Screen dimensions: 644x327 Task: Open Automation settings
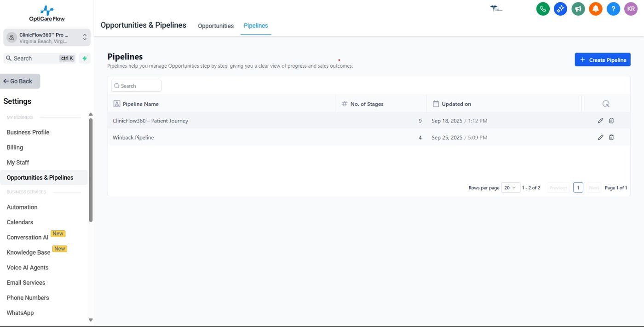click(22, 207)
